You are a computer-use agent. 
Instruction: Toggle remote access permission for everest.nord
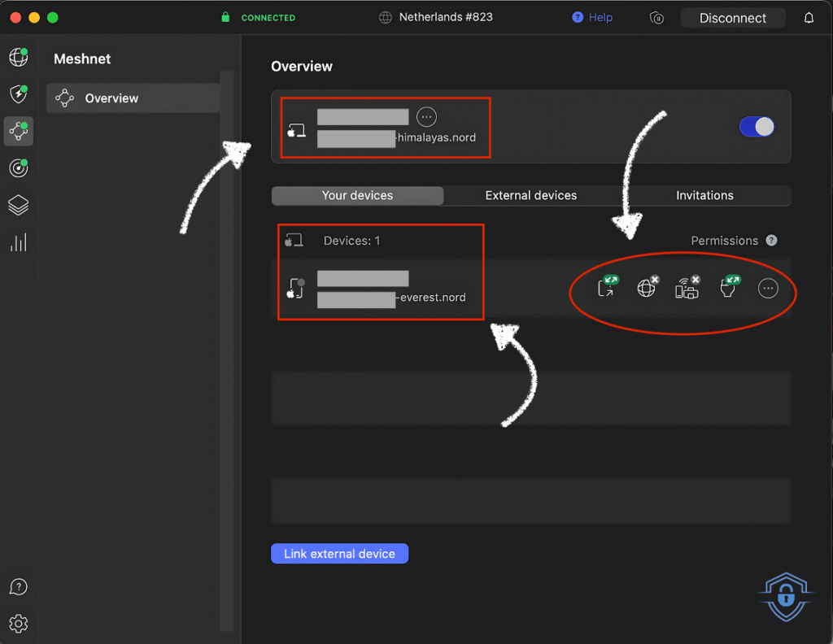(x=607, y=287)
